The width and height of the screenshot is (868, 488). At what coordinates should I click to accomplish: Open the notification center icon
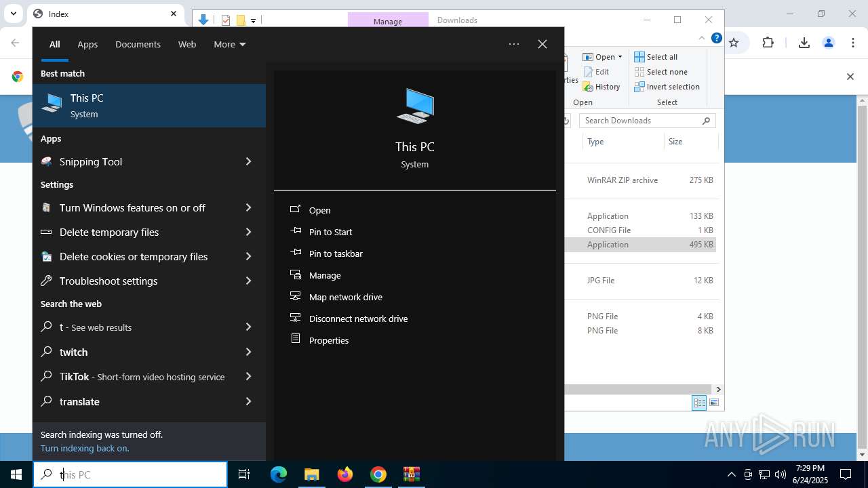click(846, 474)
